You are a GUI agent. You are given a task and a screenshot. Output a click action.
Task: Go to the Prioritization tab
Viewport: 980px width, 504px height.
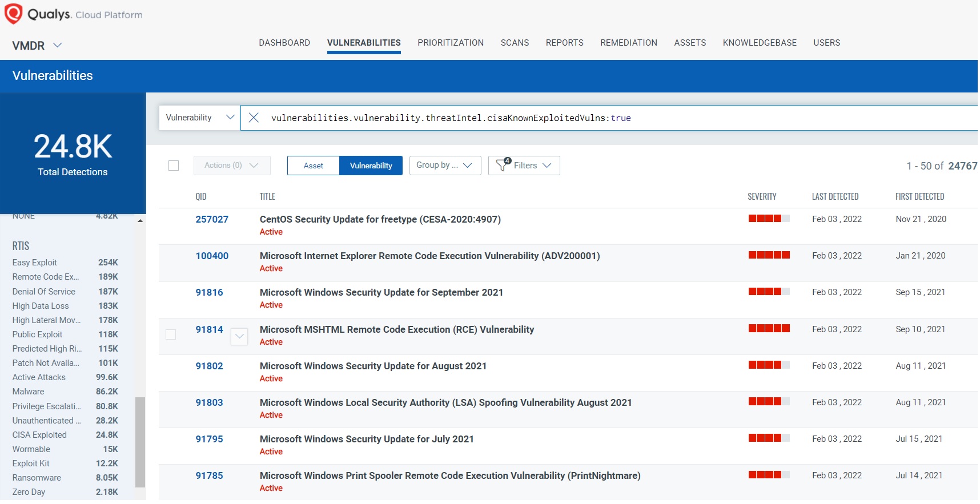(451, 43)
